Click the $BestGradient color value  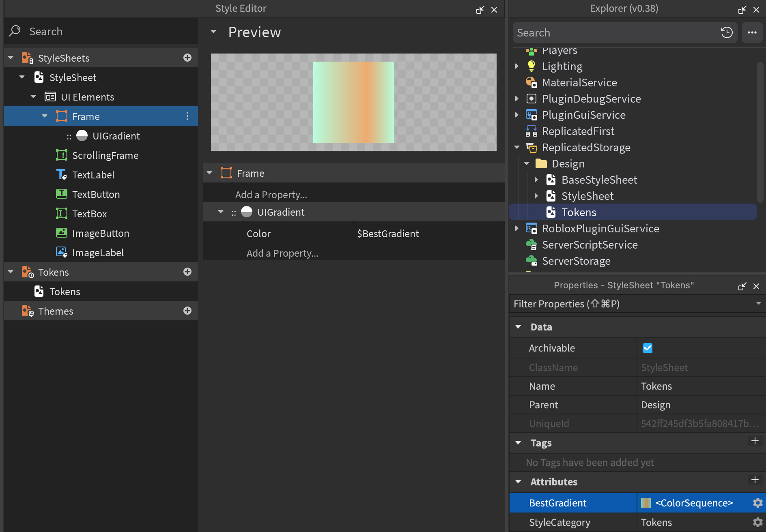(x=388, y=234)
